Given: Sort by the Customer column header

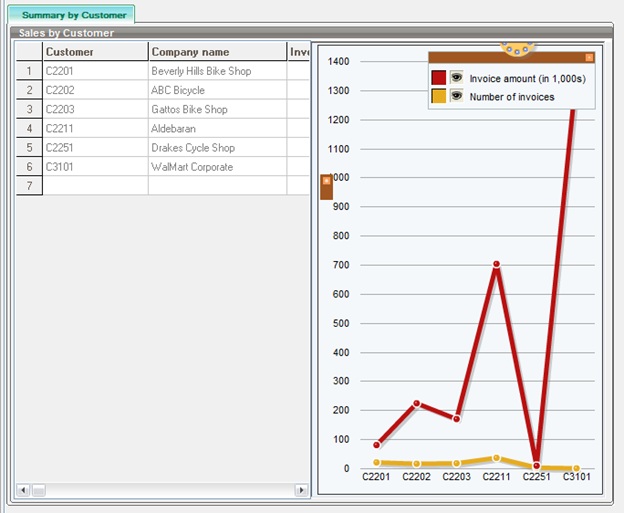Looking at the screenshot, I should point(95,52).
